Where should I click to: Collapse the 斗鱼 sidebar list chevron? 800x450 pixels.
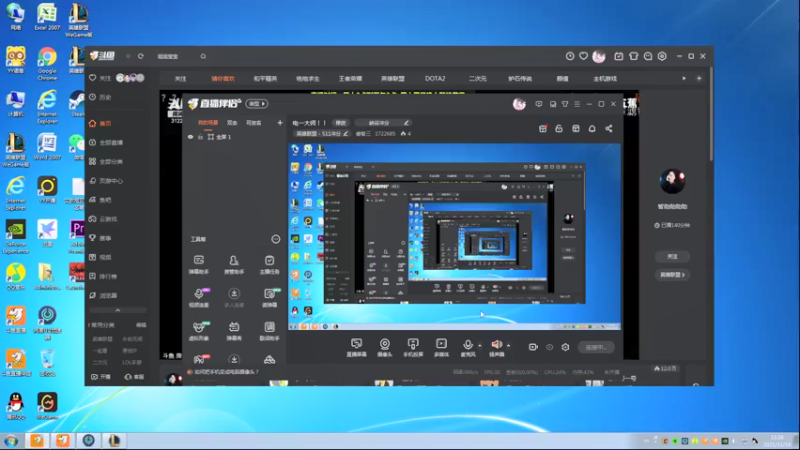pyautogui.click(x=118, y=310)
